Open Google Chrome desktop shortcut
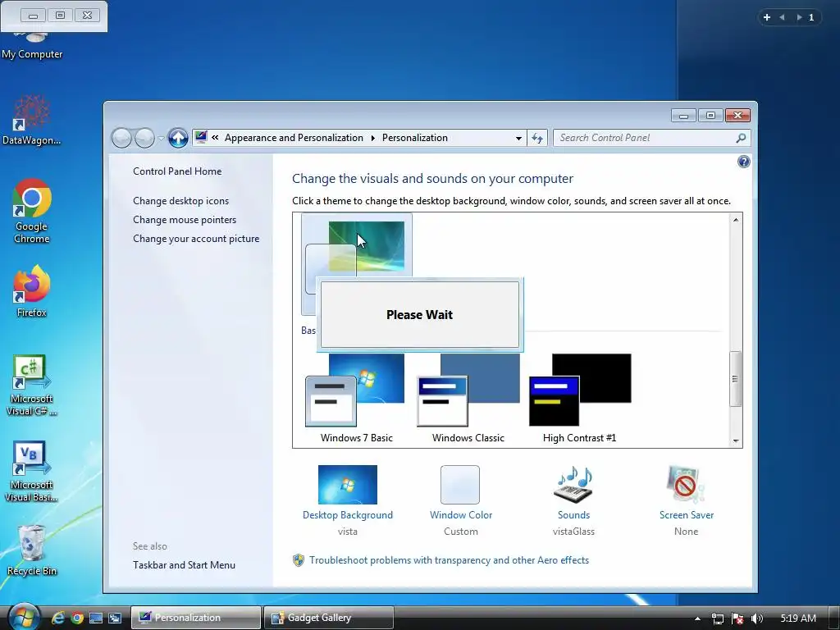 click(x=32, y=211)
